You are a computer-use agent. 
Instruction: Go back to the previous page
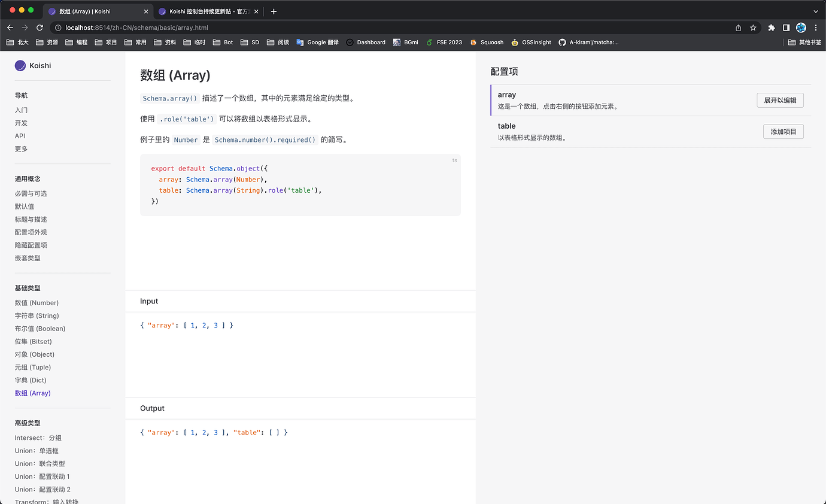pyautogui.click(x=10, y=28)
